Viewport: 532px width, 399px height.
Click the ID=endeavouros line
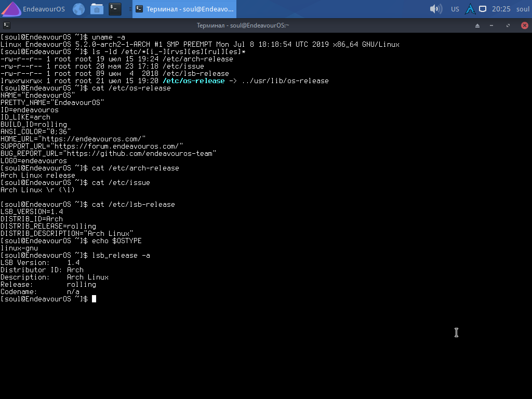click(30, 110)
